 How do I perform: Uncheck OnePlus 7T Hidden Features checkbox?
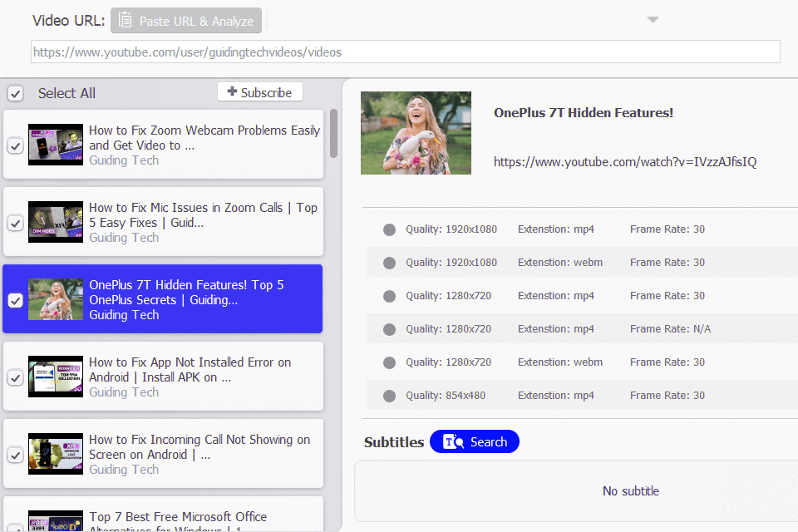click(15, 300)
